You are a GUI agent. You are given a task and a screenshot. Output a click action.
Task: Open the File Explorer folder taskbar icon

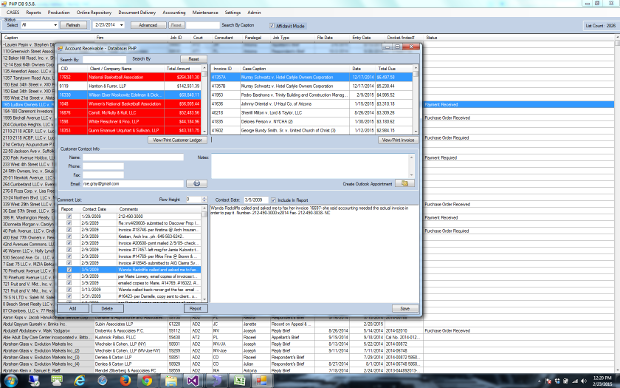coord(171,380)
